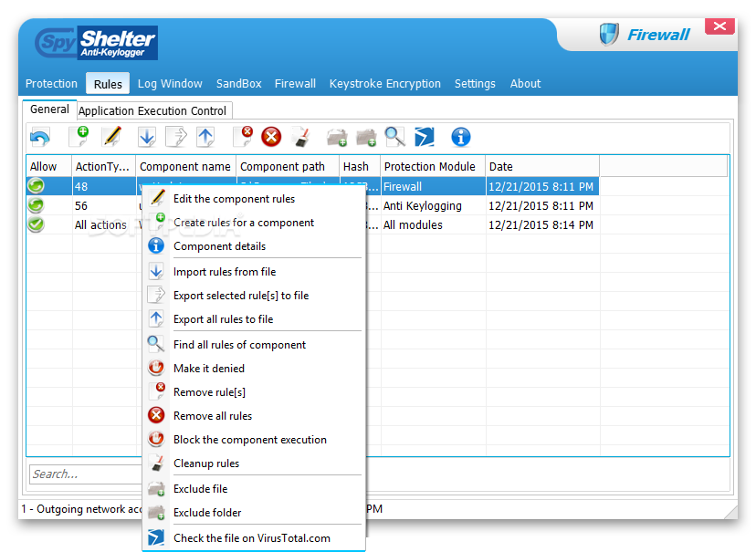This screenshot has width=756, height=552.
Task: Choose Exclude file menu entry
Action: pyautogui.click(x=254, y=488)
